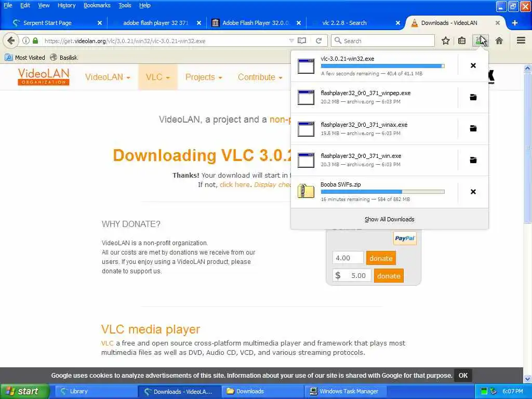Click the green padlock security icon
The height and width of the screenshot is (399, 532).
pyautogui.click(x=35, y=41)
